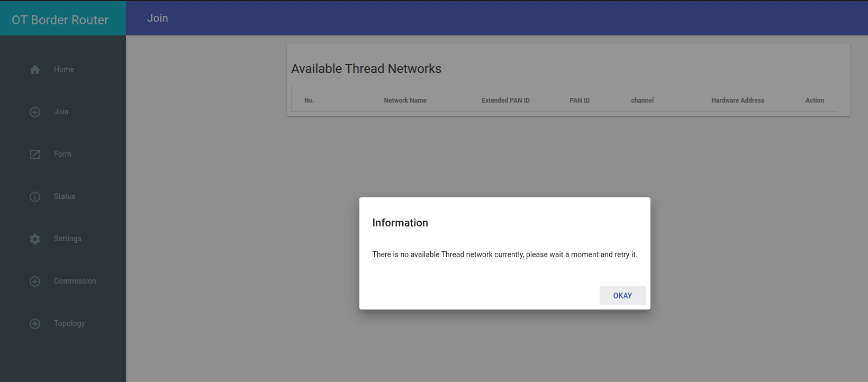Screen dimensions: 868x382
Task: View the Topology menu label
Action: 69,323
